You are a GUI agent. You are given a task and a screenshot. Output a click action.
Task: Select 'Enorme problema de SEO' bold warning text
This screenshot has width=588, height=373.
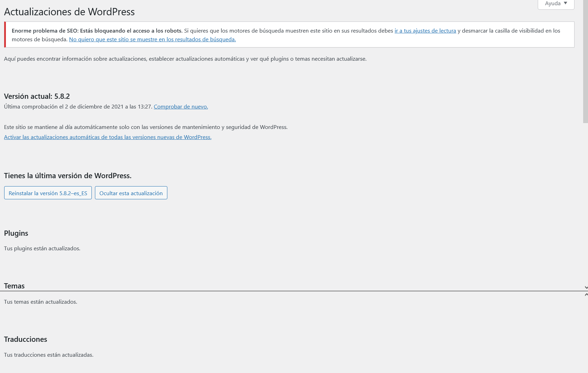pyautogui.click(x=97, y=31)
